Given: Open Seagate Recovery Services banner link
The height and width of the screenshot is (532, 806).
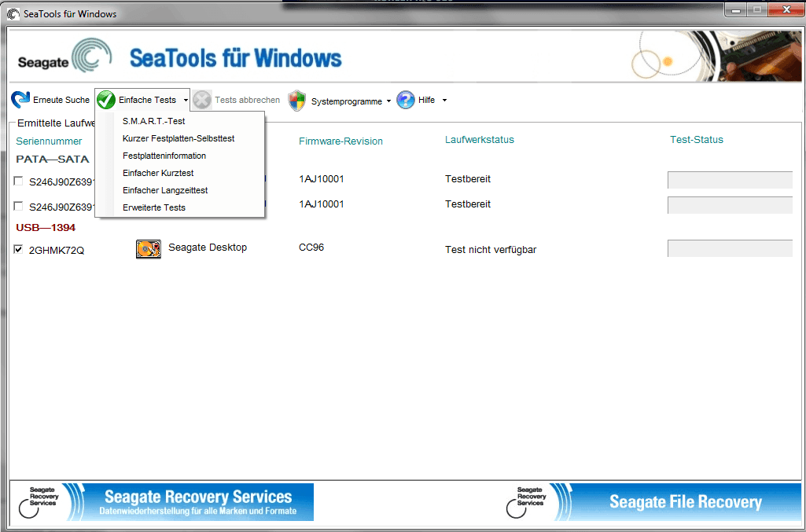Looking at the screenshot, I should tap(162, 501).
